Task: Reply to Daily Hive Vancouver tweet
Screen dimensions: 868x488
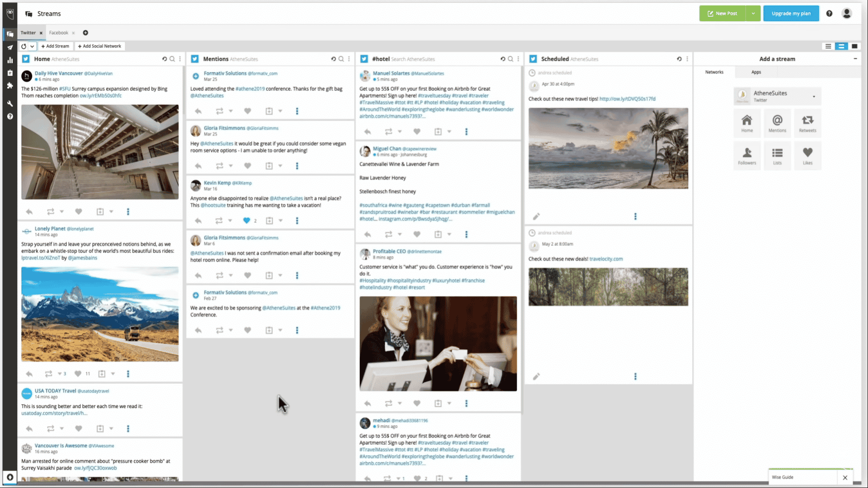Action: pos(29,211)
